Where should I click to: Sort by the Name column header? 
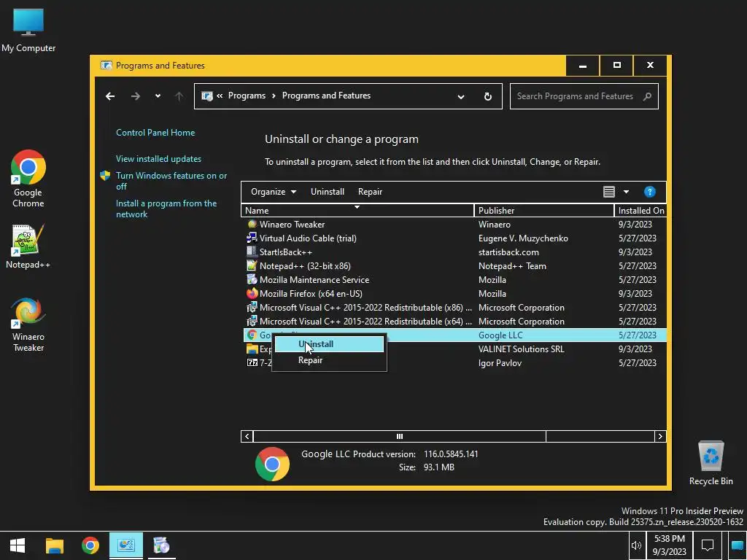click(x=357, y=211)
